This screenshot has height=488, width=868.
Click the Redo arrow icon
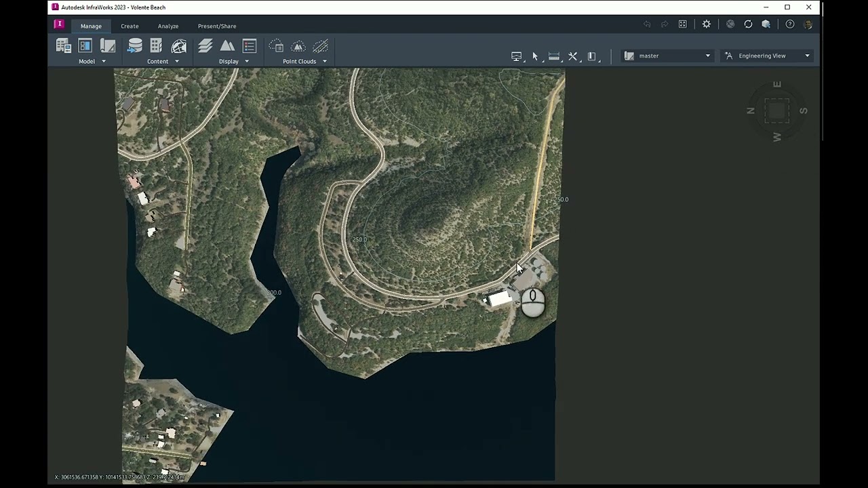pos(665,24)
